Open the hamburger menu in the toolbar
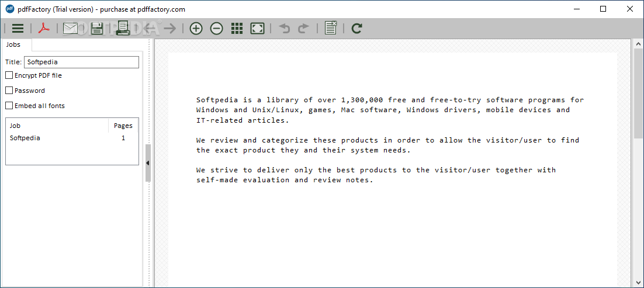644x288 pixels. pyautogui.click(x=18, y=29)
